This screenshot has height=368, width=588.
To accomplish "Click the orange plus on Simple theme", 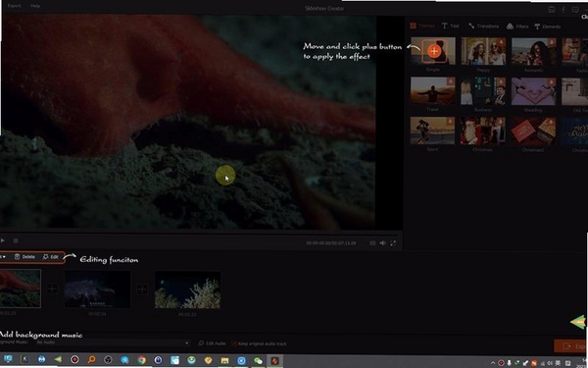I will [434, 51].
